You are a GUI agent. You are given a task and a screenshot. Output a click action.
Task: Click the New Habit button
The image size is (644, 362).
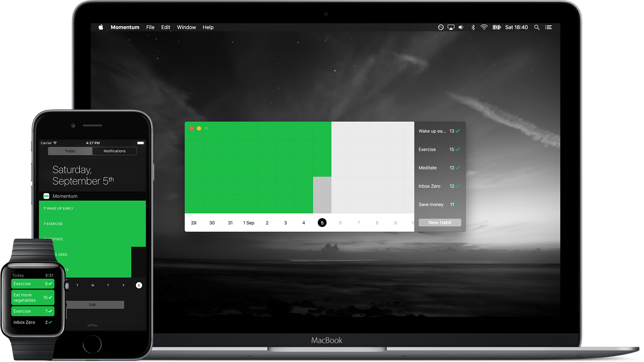(440, 223)
